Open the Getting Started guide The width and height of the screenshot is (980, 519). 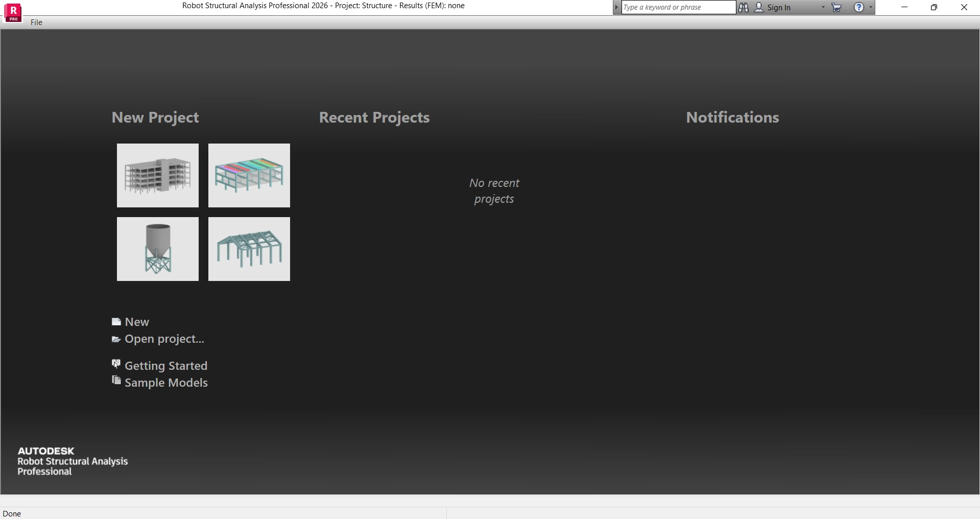[165, 366]
